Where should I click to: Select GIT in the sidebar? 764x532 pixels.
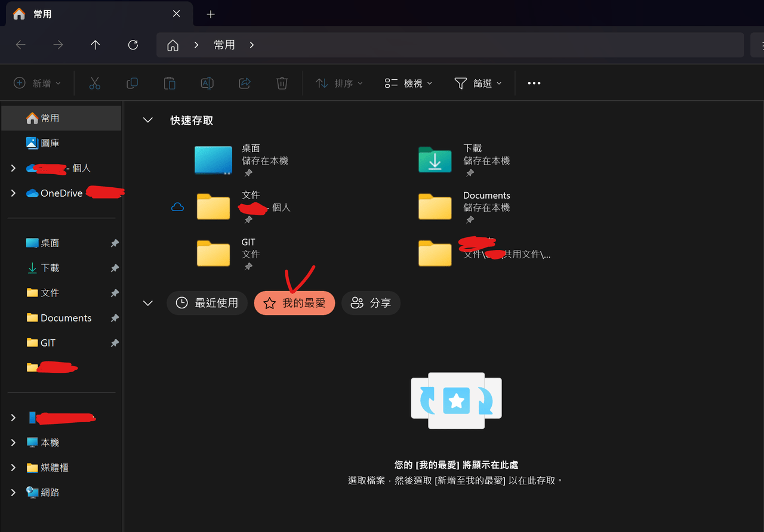pyautogui.click(x=61, y=343)
